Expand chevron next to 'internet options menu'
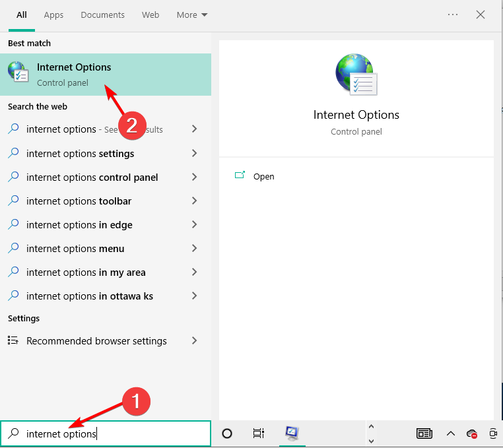 tap(194, 248)
